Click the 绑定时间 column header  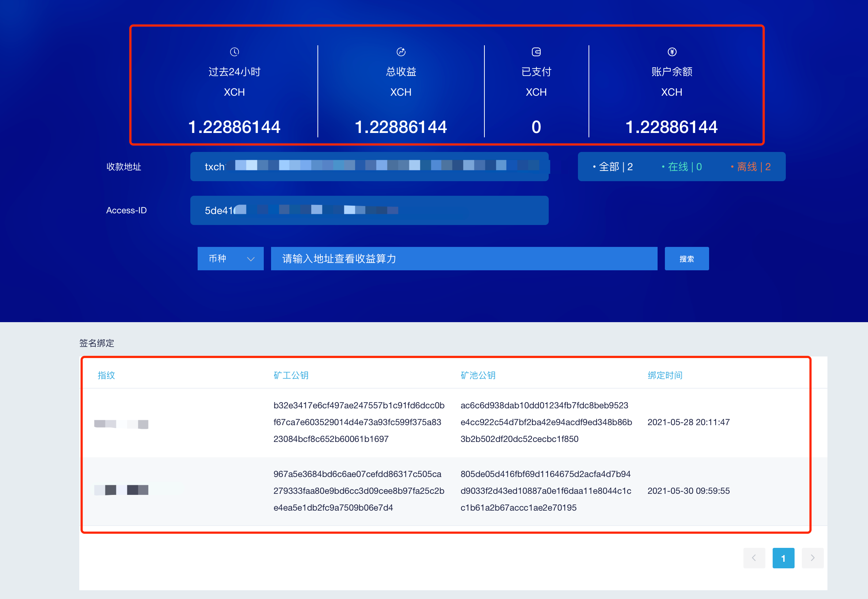coord(665,375)
